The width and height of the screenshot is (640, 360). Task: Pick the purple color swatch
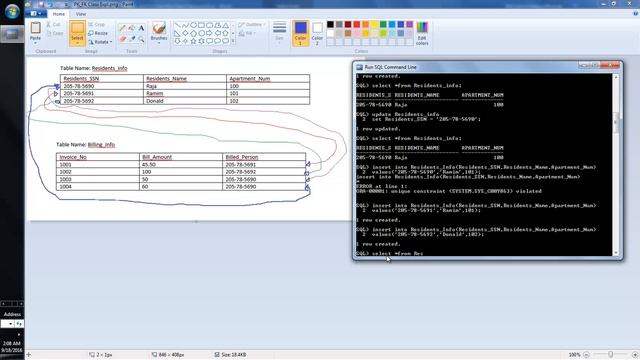click(x=410, y=24)
